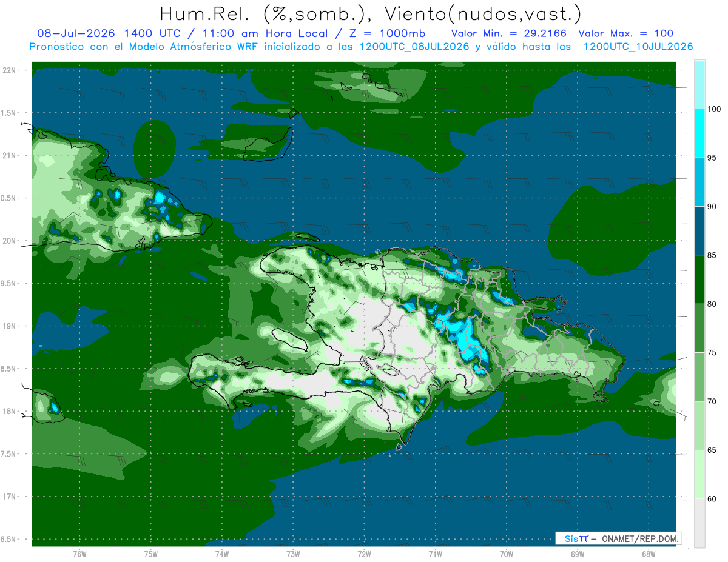Click the '7.5N' latitude label
728x562 pixels.
coord(9,454)
